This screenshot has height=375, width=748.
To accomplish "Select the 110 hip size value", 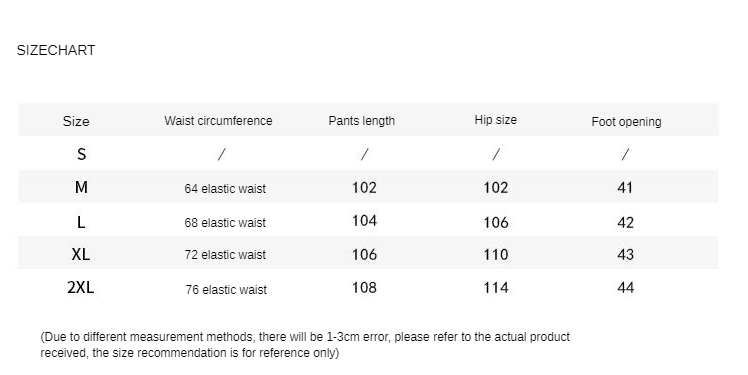I will tap(496, 254).
